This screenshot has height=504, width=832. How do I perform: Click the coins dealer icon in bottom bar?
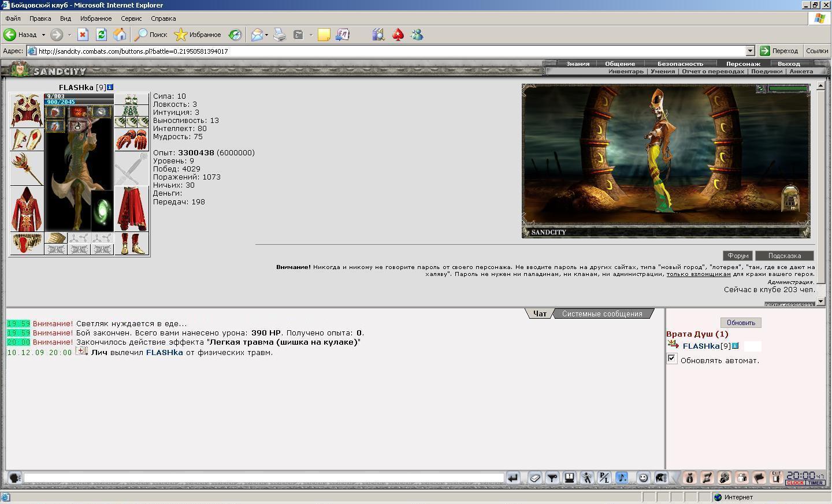pyautogui.click(x=724, y=477)
